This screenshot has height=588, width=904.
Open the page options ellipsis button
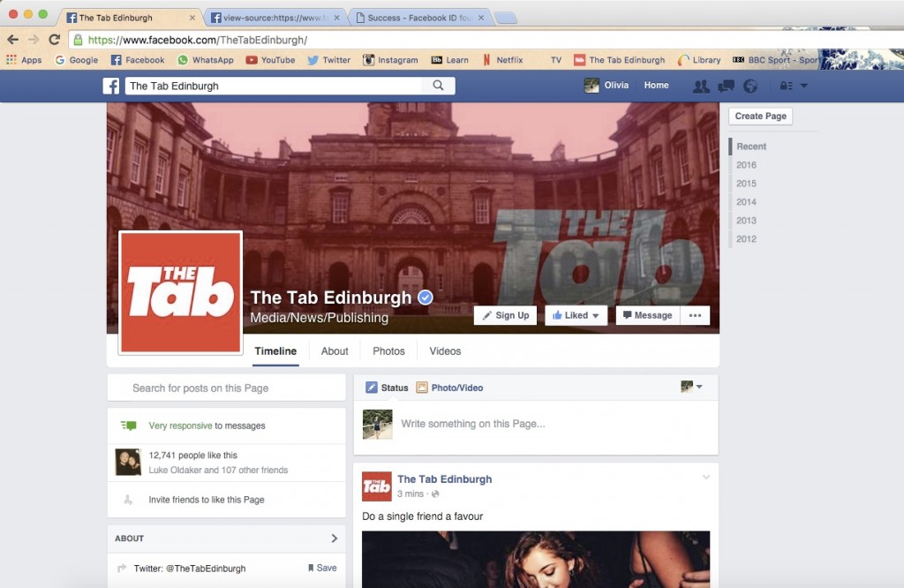point(695,315)
